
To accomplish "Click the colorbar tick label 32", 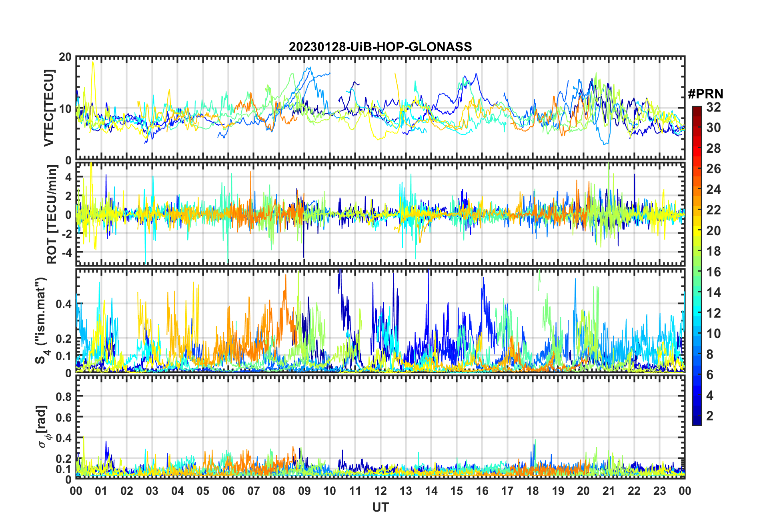I will click(713, 107).
